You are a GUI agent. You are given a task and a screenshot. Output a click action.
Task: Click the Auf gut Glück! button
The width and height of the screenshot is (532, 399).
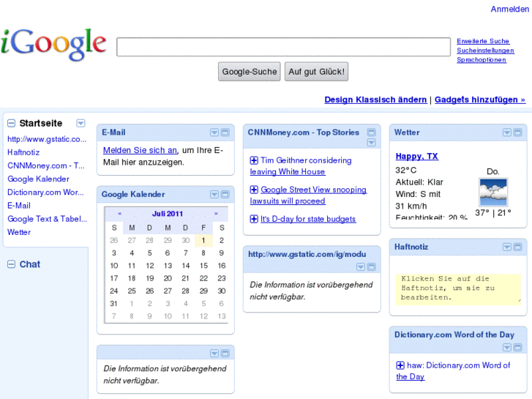[316, 72]
